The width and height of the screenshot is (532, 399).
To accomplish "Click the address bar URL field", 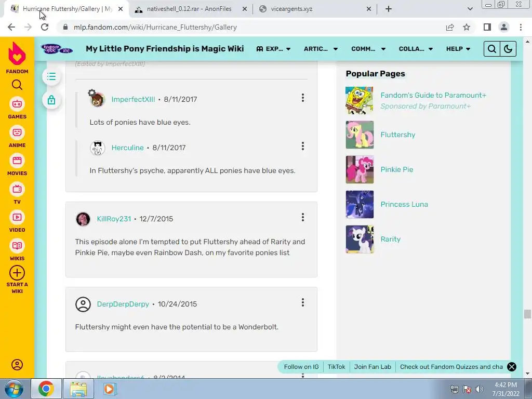I will pos(251,27).
